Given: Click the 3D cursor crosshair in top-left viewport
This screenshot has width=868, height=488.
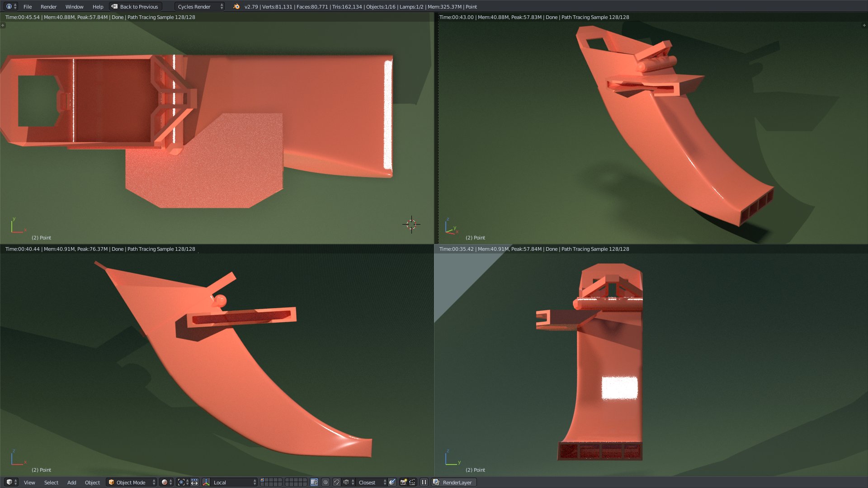Looking at the screenshot, I should 411,224.
